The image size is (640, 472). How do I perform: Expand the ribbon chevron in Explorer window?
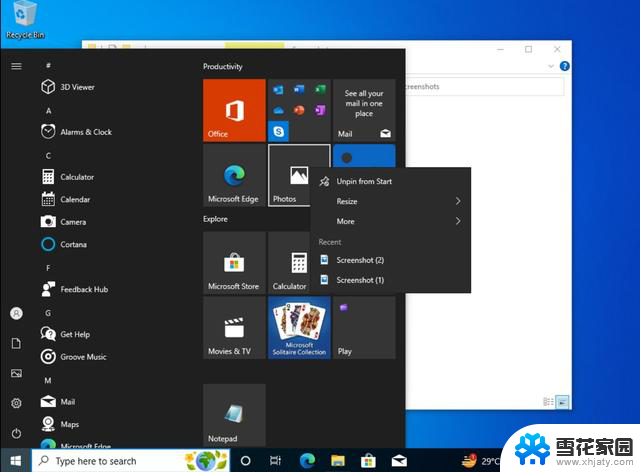click(551, 66)
